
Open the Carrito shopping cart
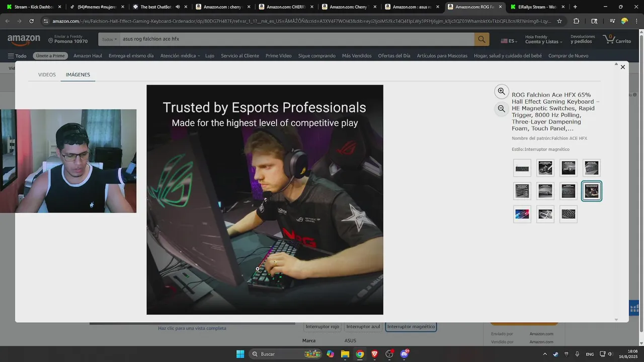pyautogui.click(x=617, y=39)
